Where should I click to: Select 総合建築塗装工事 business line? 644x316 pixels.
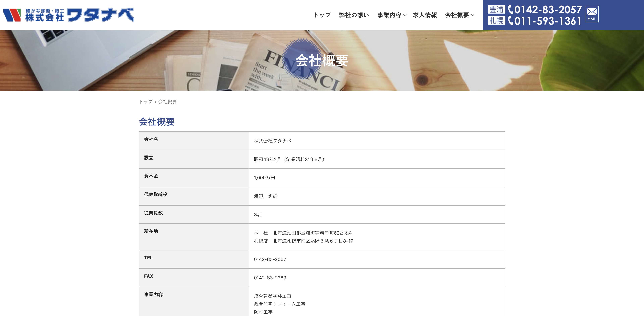pos(273,296)
